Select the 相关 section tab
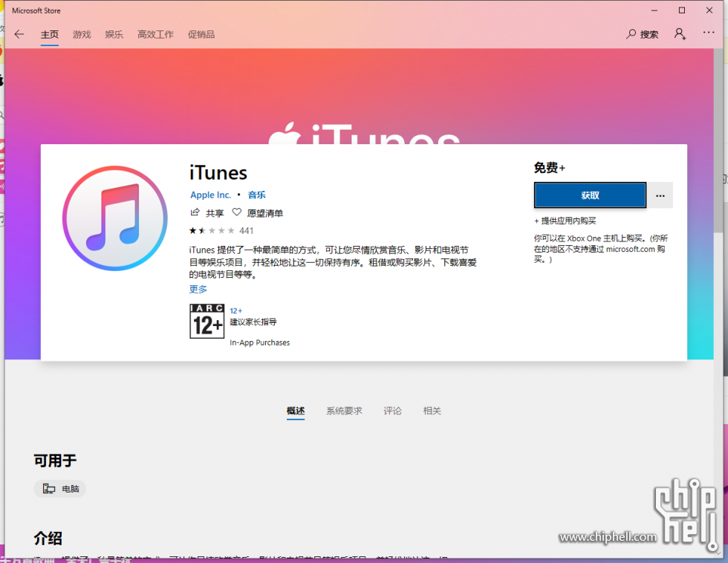This screenshot has height=563, width=728. point(432,411)
